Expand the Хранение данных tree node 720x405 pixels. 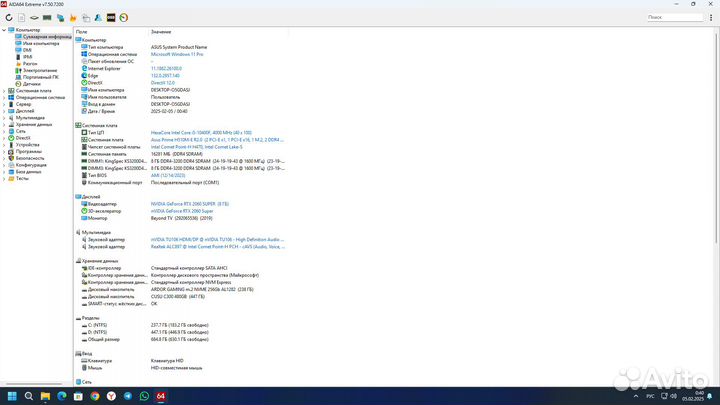(x=5, y=124)
